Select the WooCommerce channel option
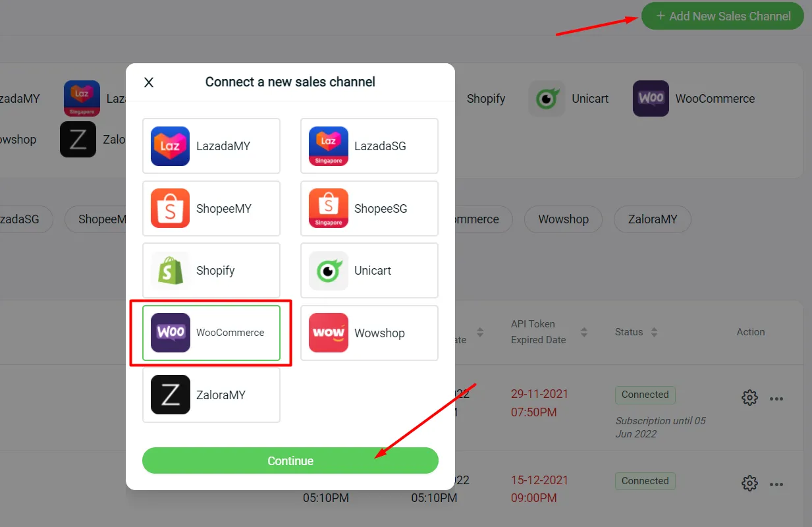The width and height of the screenshot is (812, 527). coord(211,333)
